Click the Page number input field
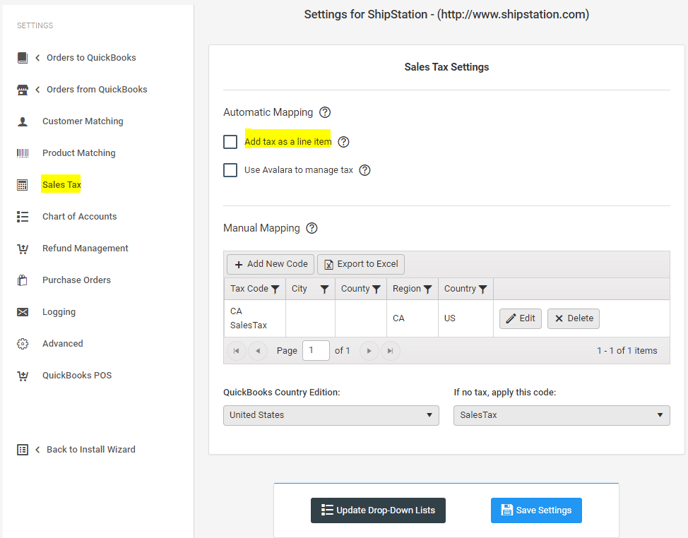 (x=315, y=351)
